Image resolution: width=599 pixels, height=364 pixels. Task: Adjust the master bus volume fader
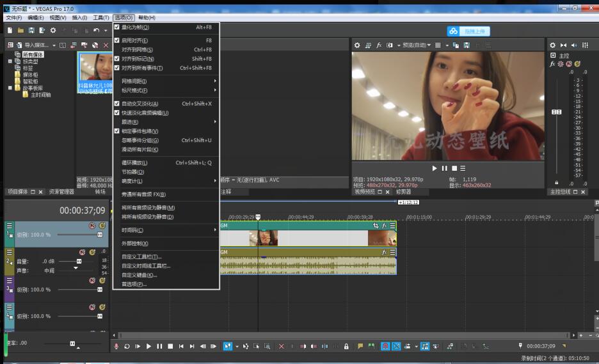click(557, 112)
